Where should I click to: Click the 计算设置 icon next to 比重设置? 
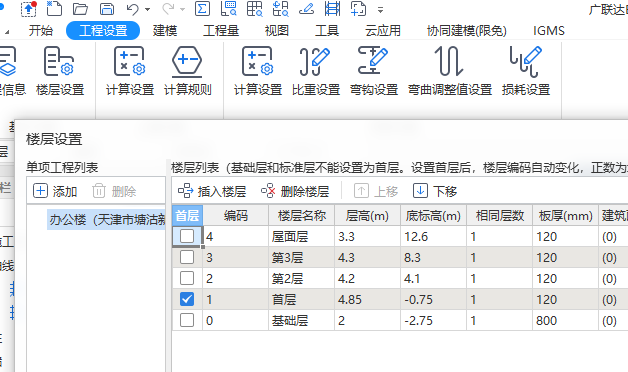(x=258, y=70)
